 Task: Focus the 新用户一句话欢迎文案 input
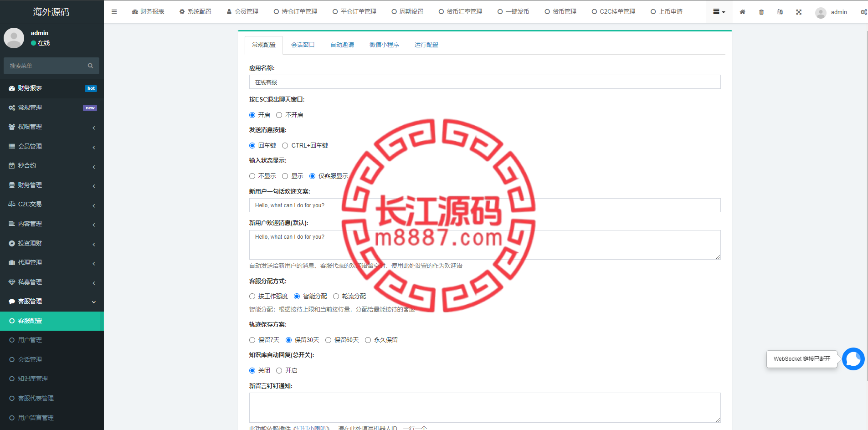pyautogui.click(x=485, y=205)
